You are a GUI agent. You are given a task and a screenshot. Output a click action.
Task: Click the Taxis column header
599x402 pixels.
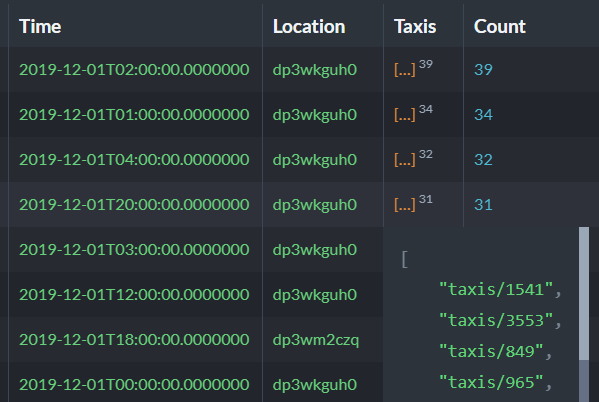[x=415, y=26]
